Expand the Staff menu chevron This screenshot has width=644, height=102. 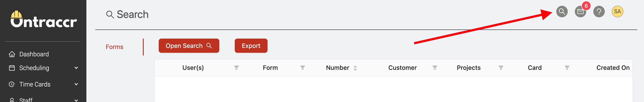pyautogui.click(x=76, y=100)
